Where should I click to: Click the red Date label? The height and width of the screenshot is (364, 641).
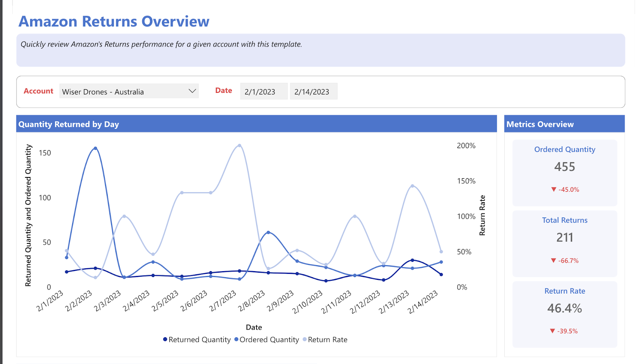(224, 90)
